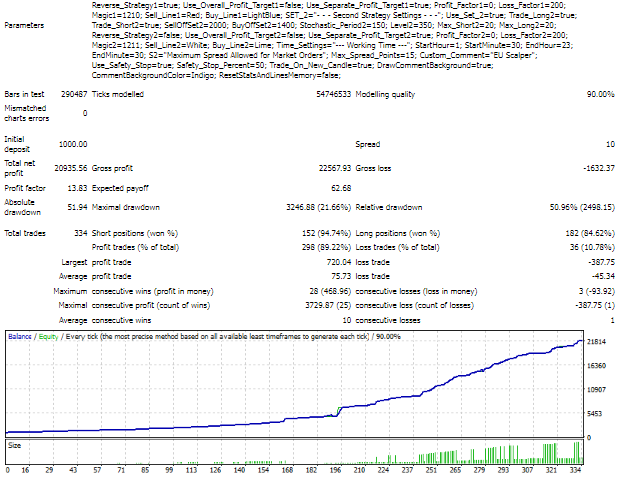
Task: Click Relative drawdown value 50.96% (2498.15)
Action: pos(582,207)
